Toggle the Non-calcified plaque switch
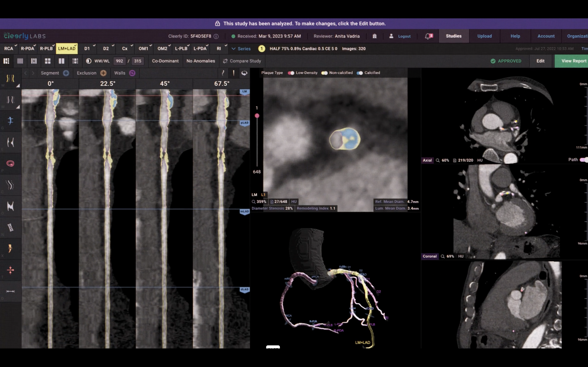The image size is (588, 367). coord(324,73)
